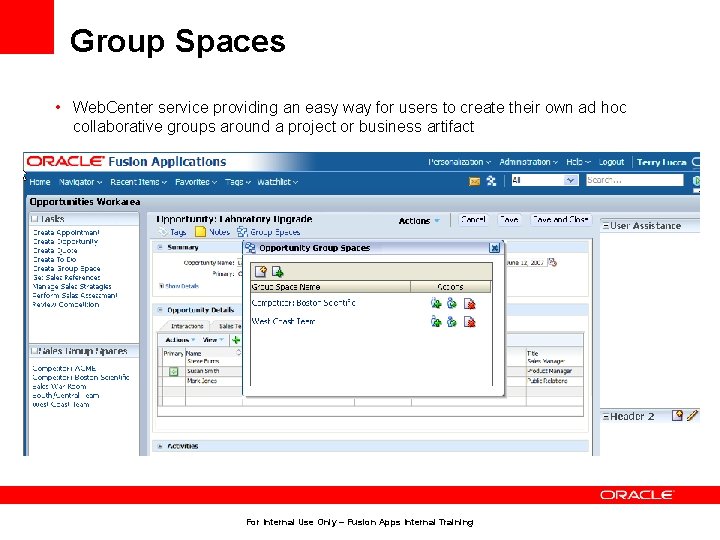Click red delete icon in West Coast Team row
Image resolution: width=720 pixels, height=540 pixels.
point(469,322)
